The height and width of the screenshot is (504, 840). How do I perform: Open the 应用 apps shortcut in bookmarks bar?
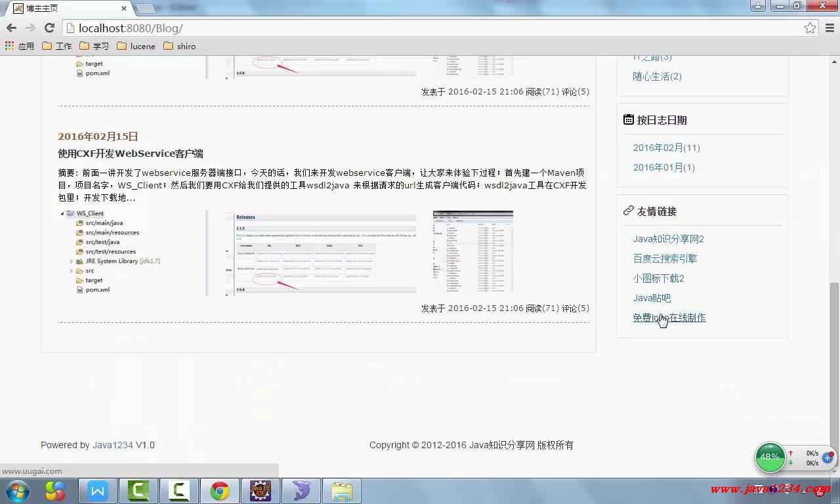click(x=20, y=46)
